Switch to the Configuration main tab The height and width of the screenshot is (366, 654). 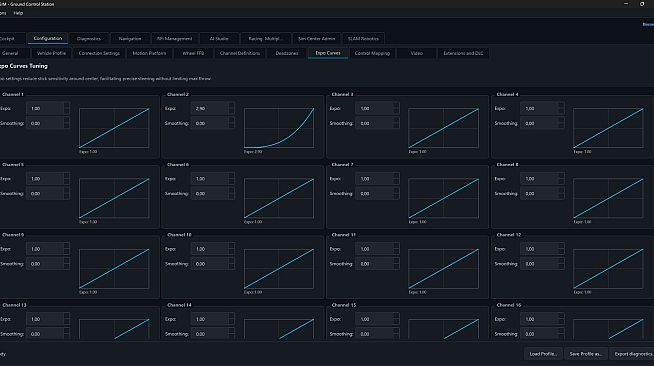coord(48,38)
